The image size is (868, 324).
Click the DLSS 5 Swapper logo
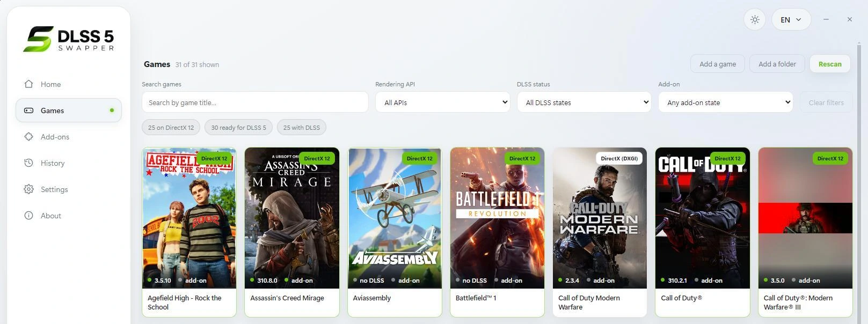pos(69,39)
